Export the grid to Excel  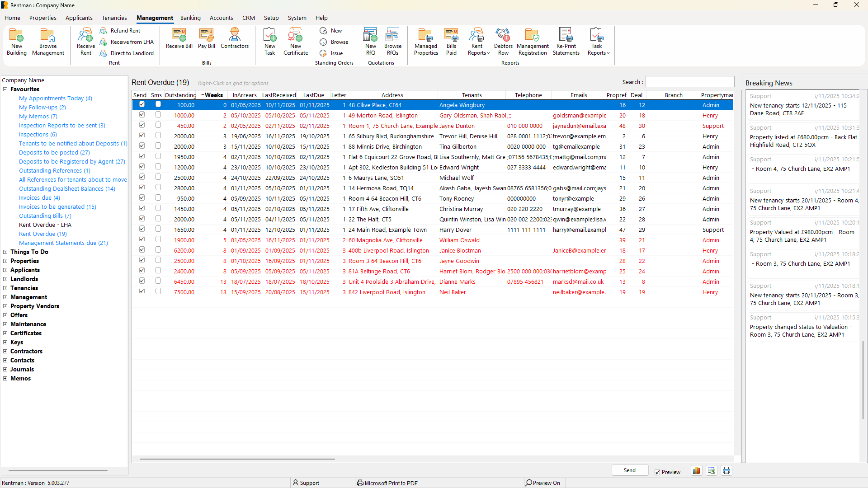pos(712,470)
